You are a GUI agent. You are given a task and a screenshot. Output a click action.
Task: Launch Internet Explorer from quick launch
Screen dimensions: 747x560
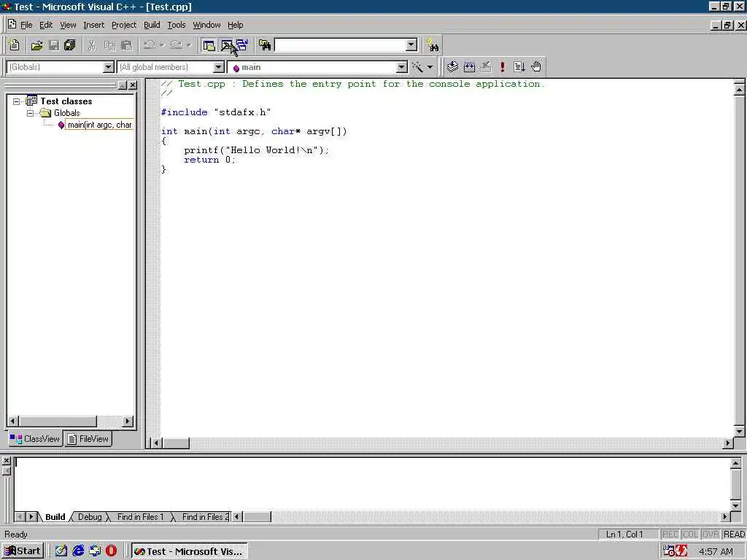pos(78,551)
